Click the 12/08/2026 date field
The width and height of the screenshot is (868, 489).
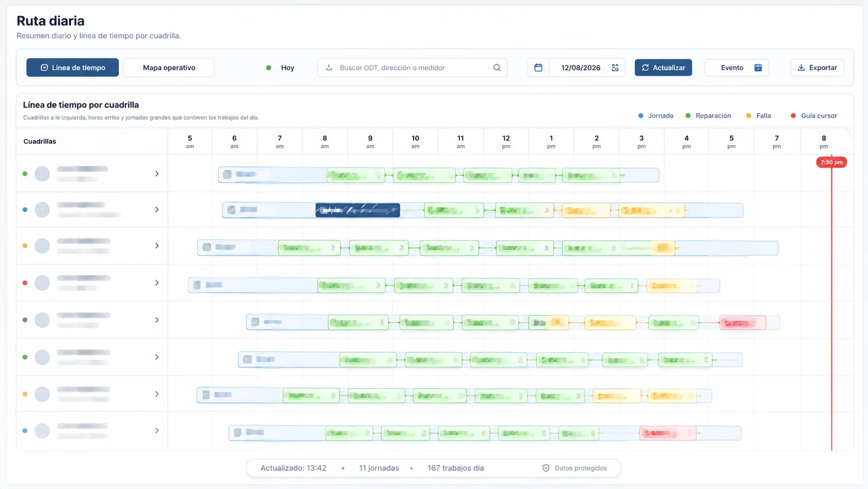tap(580, 68)
